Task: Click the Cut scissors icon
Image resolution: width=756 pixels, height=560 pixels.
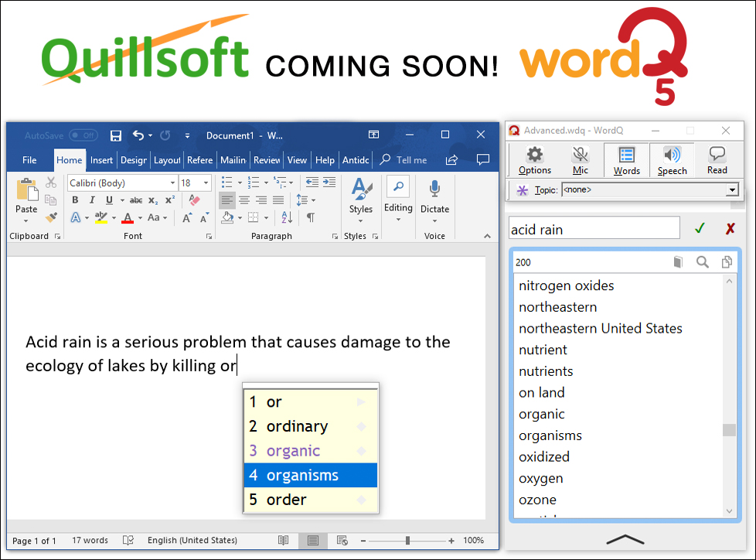Action: tap(50, 183)
